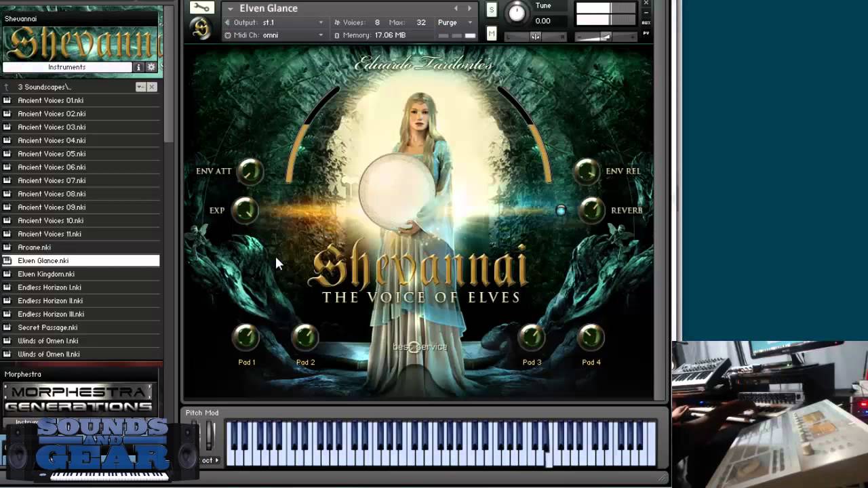Mute the instrument with the M button
The image size is (868, 488).
pos(492,33)
